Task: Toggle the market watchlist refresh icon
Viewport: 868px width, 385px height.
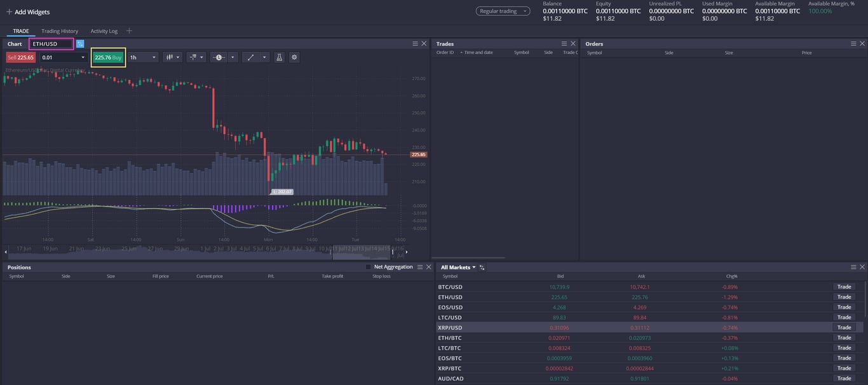Action: coord(481,267)
